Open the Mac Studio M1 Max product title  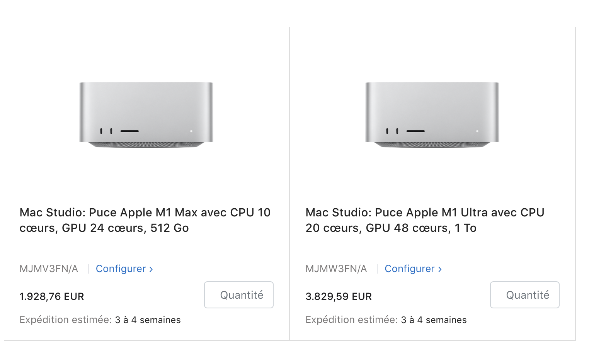click(145, 220)
